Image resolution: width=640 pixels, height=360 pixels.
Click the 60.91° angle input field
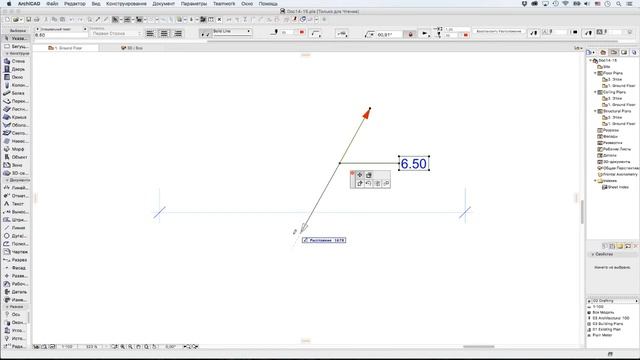pyautogui.click(x=389, y=35)
